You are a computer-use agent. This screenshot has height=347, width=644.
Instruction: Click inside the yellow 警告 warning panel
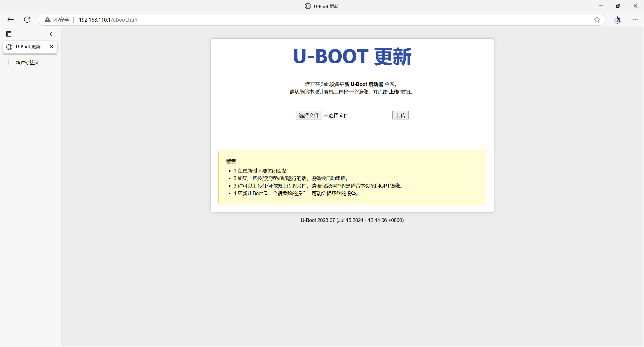point(352,177)
